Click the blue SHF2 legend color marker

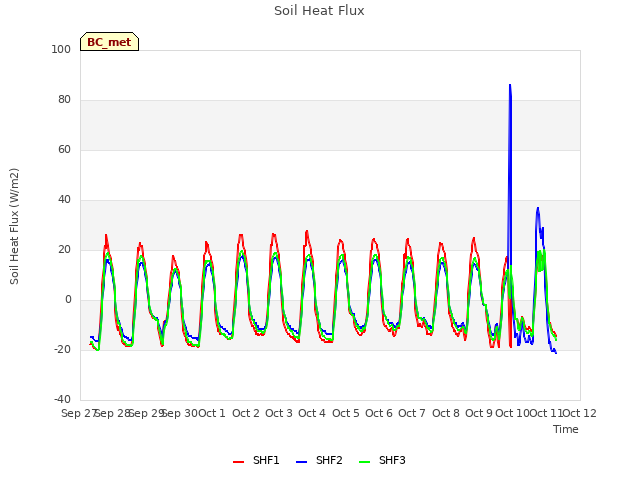point(301,462)
